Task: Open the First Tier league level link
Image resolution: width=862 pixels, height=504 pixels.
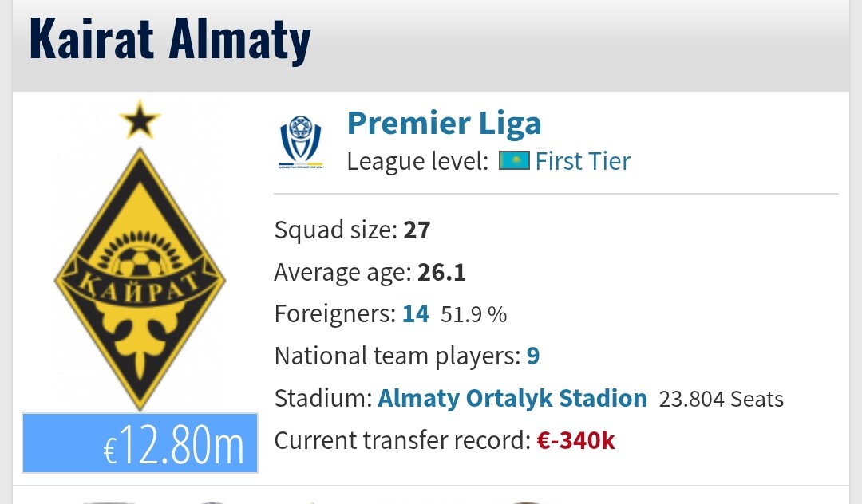Action: [x=583, y=161]
